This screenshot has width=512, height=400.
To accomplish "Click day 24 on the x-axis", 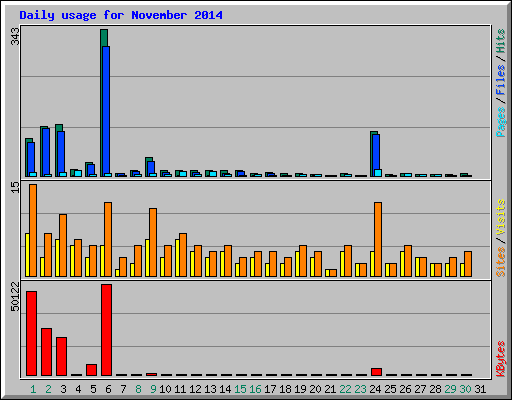I will (375, 389).
